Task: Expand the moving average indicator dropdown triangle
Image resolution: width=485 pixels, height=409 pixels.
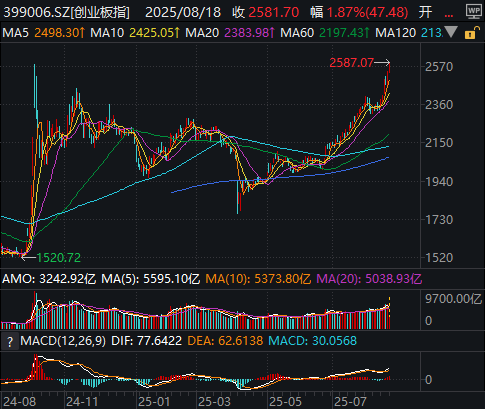Action: point(451,32)
